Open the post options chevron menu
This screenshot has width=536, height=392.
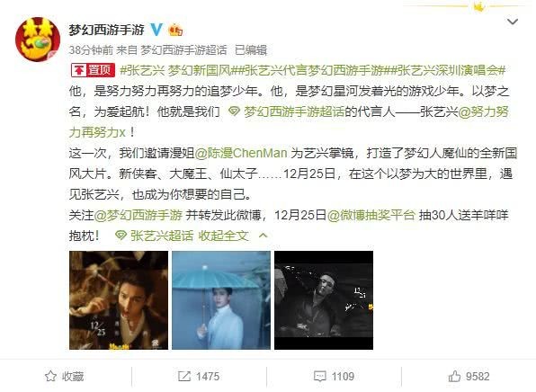pos(512,22)
